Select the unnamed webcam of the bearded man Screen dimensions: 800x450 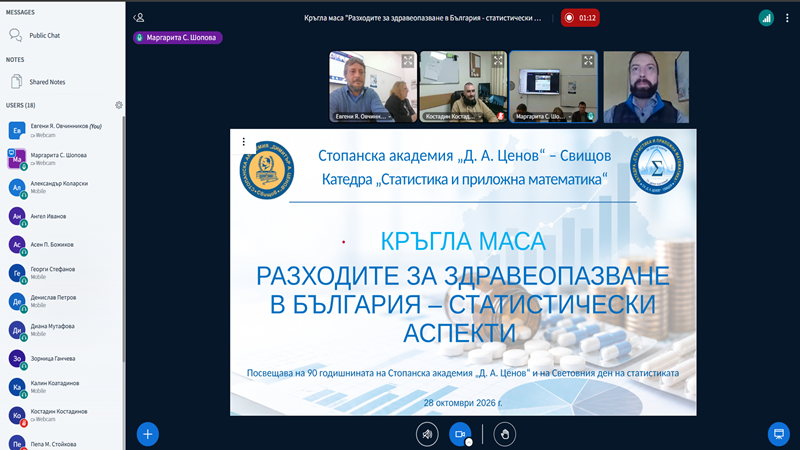pyautogui.click(x=646, y=87)
